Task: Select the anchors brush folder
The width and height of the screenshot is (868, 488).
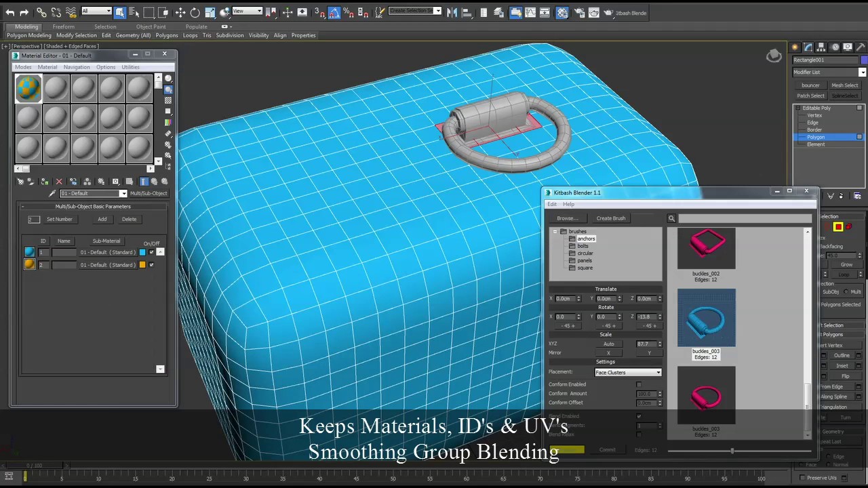Action: 586,239
